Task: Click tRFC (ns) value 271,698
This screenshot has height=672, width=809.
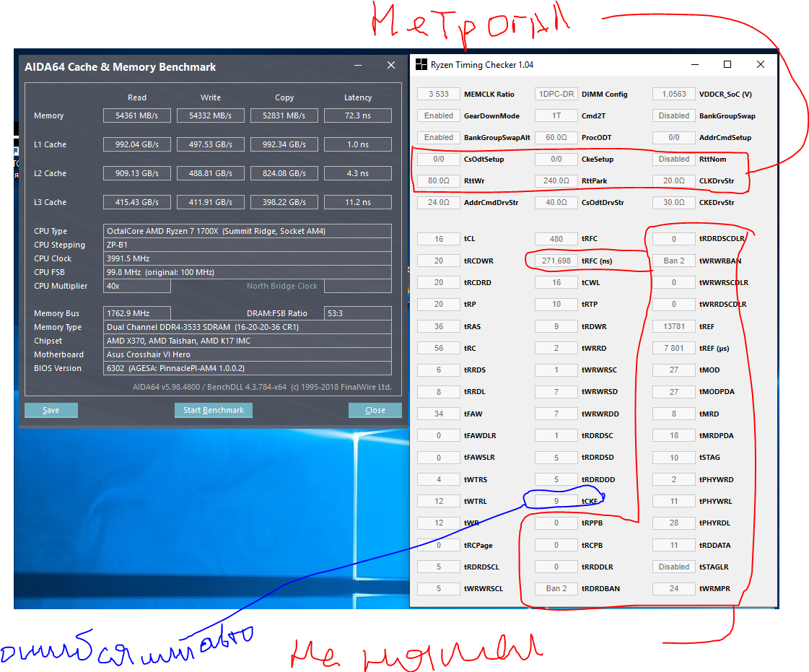Action: click(x=556, y=261)
